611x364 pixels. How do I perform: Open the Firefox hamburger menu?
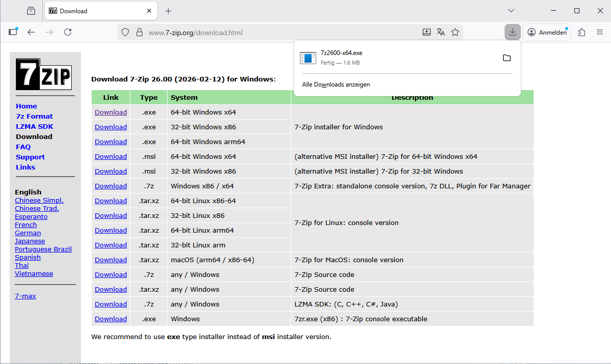click(x=600, y=32)
